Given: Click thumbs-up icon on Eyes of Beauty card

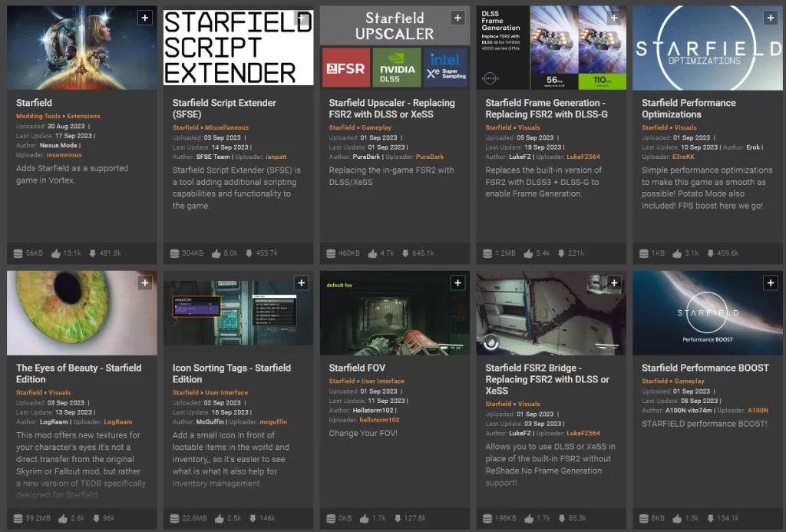Looking at the screenshot, I should 63,518.
